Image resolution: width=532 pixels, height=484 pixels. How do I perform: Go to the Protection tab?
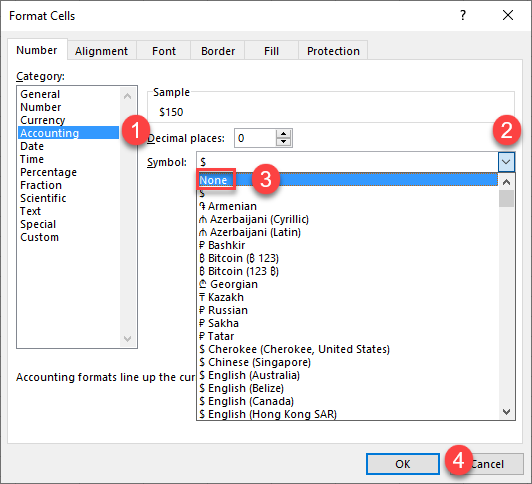point(333,51)
